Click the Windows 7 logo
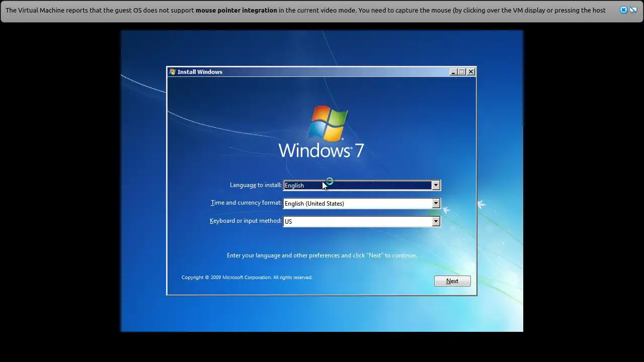Image resolution: width=644 pixels, height=362 pixels. click(321, 132)
